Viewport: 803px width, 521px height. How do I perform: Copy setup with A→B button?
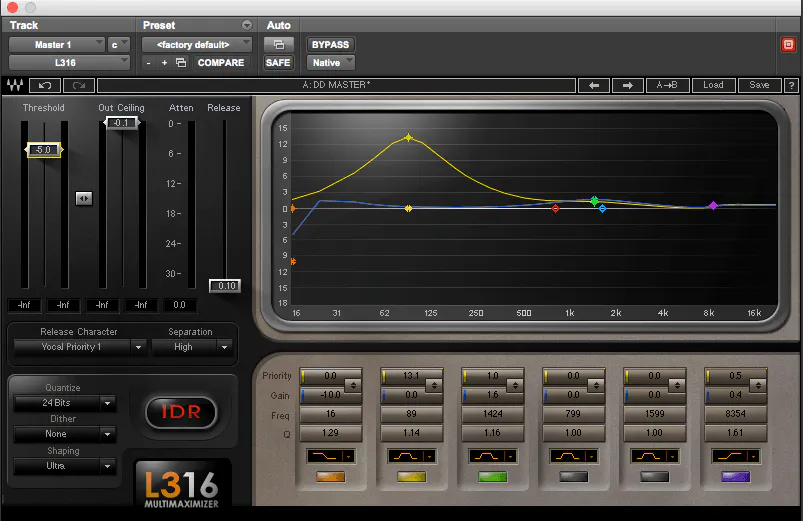[667, 86]
